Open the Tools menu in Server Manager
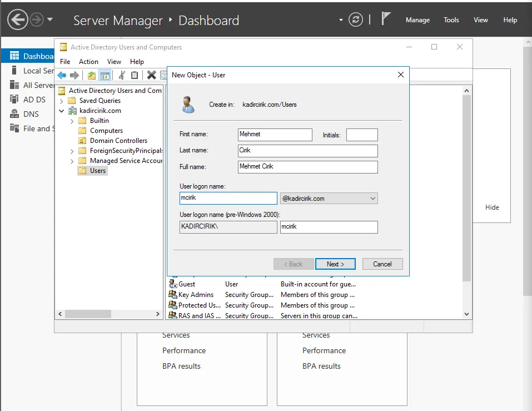 451,20
